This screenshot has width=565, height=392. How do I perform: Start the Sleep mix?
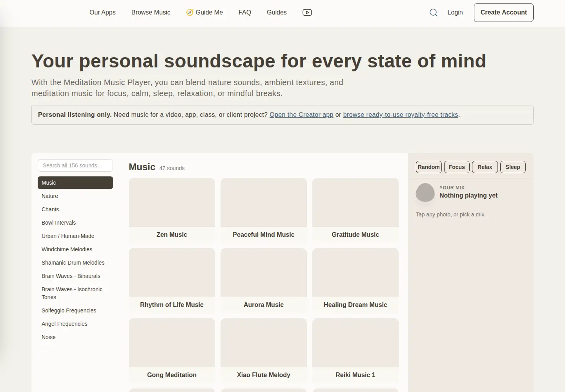click(x=513, y=167)
